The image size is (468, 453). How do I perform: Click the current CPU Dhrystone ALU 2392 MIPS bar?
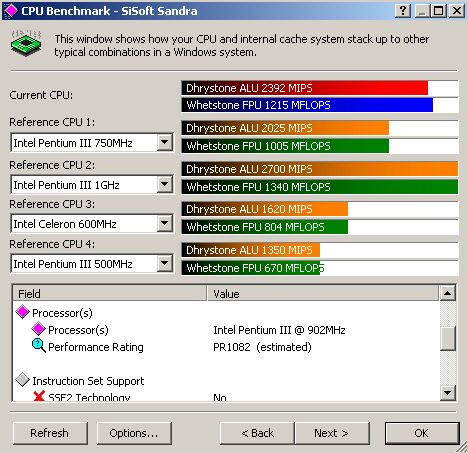pos(304,88)
